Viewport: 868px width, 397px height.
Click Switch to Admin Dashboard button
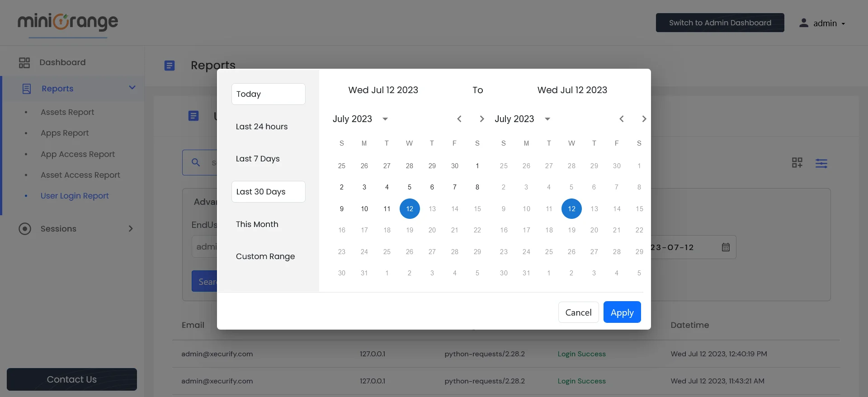click(x=720, y=23)
